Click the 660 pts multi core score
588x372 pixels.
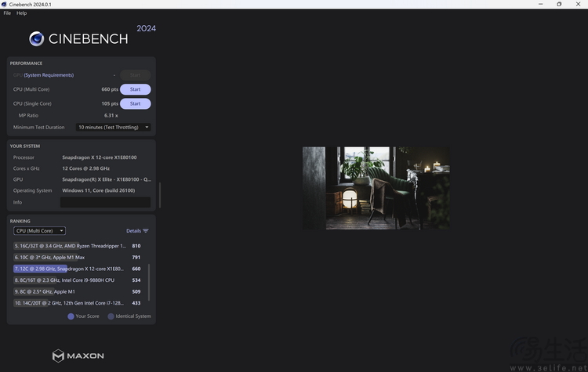(110, 89)
